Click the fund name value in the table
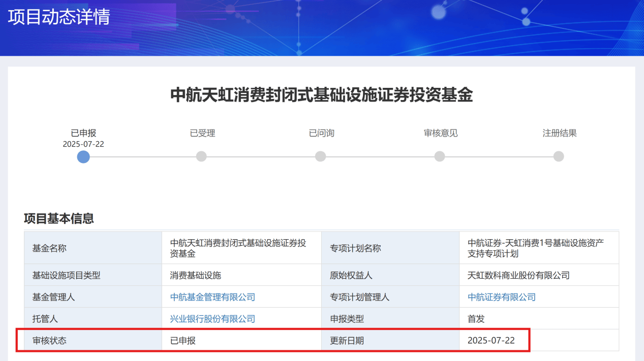Screen dimensions: 644x361 click(x=238, y=248)
